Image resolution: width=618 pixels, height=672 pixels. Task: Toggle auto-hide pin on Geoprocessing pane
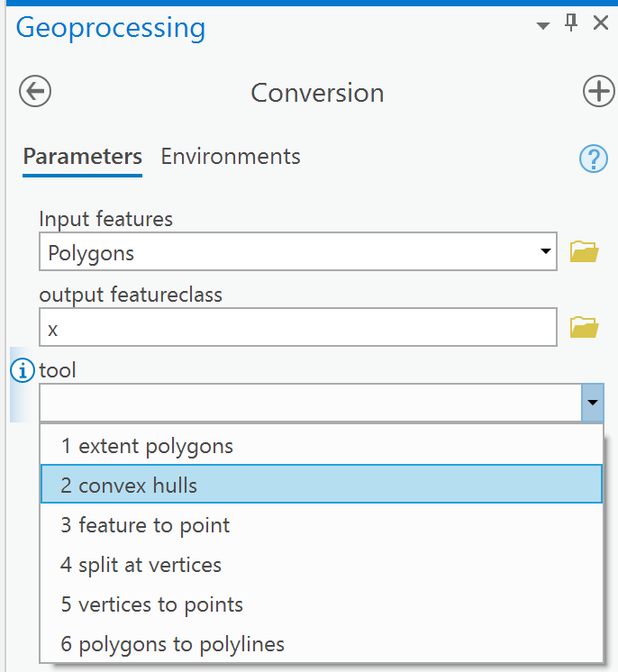pyautogui.click(x=571, y=23)
